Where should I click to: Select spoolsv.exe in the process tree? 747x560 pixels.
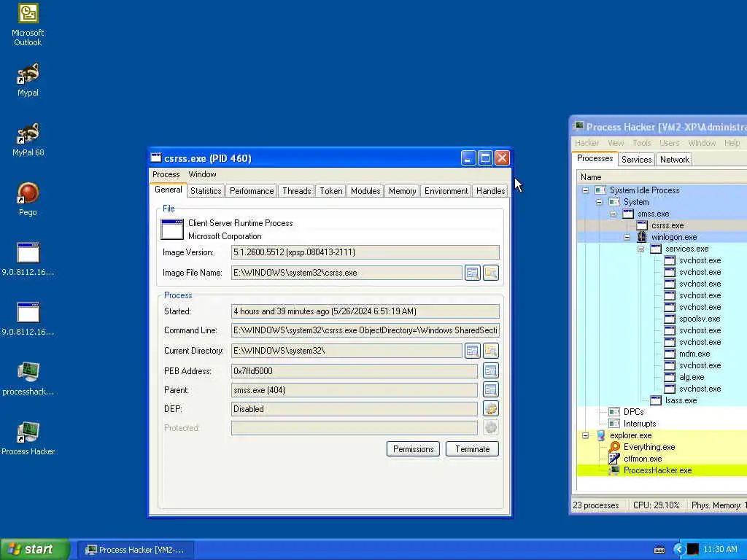coord(700,319)
